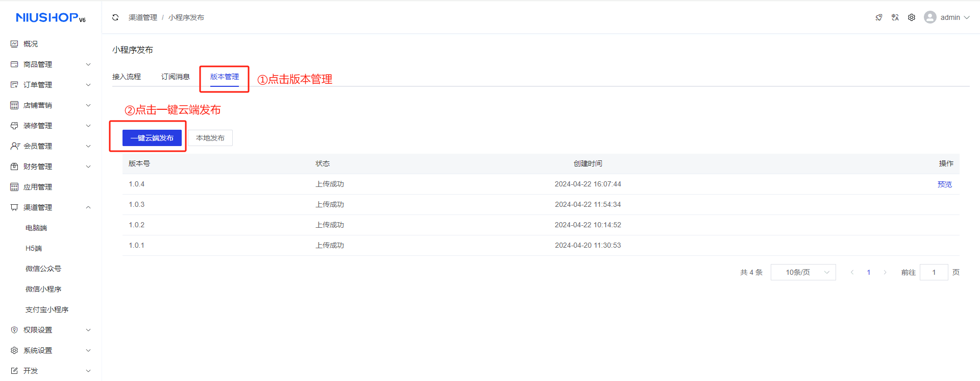
Task: Switch to the 订阅消息 tab
Action: point(176,77)
